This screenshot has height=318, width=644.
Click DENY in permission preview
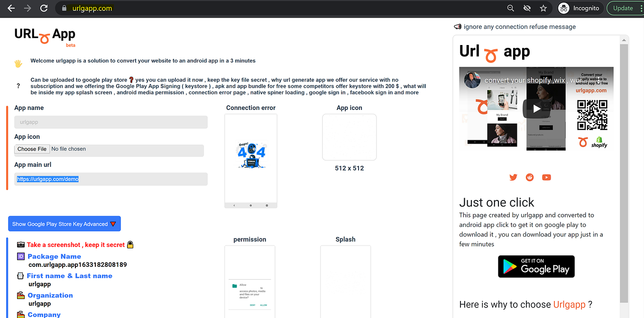coord(253,305)
